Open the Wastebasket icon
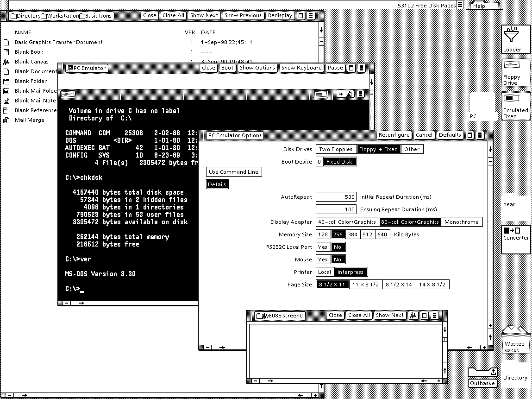This screenshot has height=399, width=532. tap(515, 341)
